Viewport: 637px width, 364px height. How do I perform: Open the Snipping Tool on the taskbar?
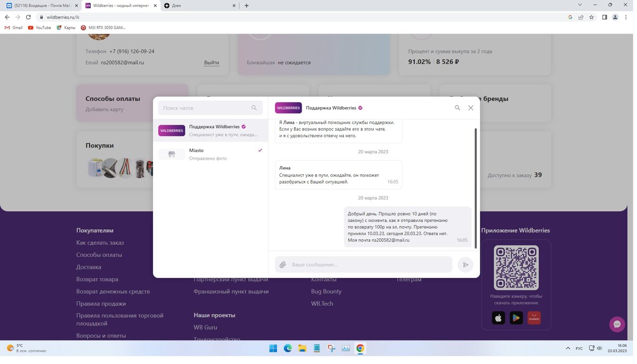[x=331, y=349]
